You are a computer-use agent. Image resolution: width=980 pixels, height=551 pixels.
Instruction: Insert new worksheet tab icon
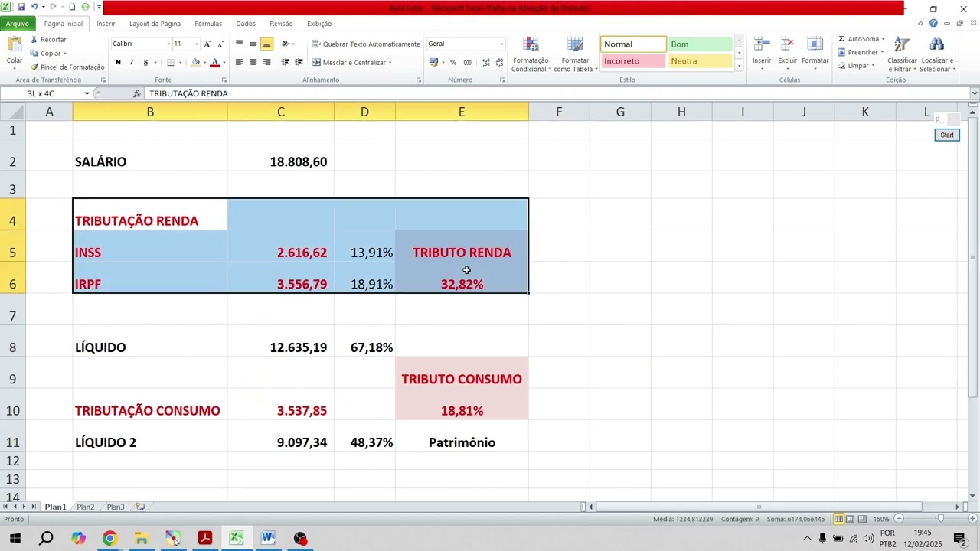[x=140, y=507]
